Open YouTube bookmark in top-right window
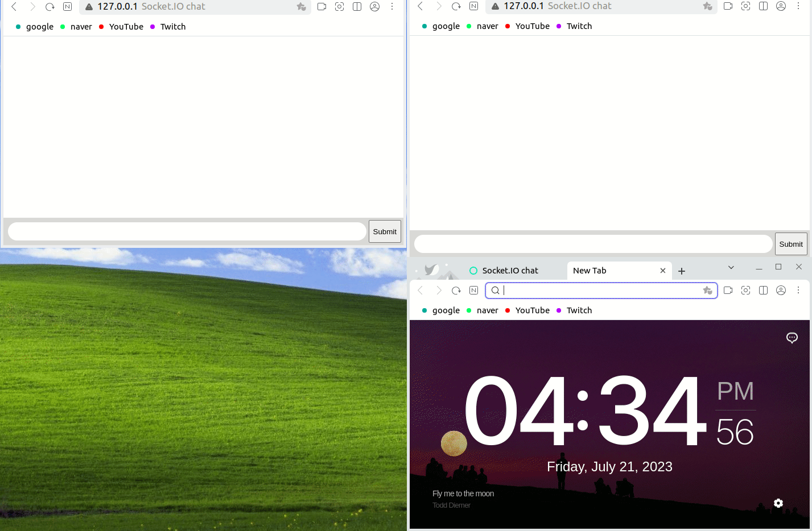 pos(527,26)
